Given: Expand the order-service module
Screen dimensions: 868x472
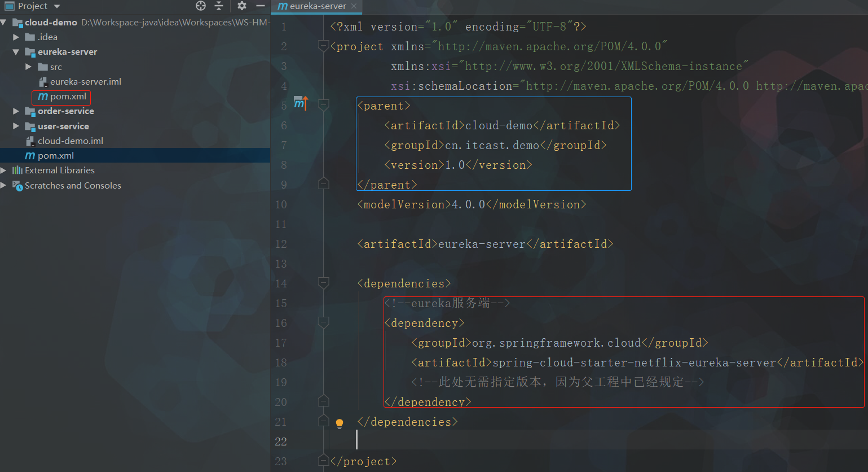Looking at the screenshot, I should coord(16,111).
